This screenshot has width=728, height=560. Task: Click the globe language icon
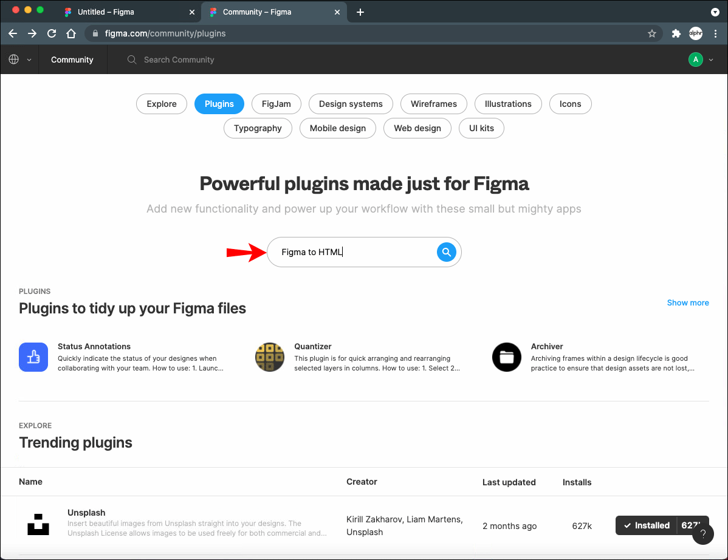[14, 60]
